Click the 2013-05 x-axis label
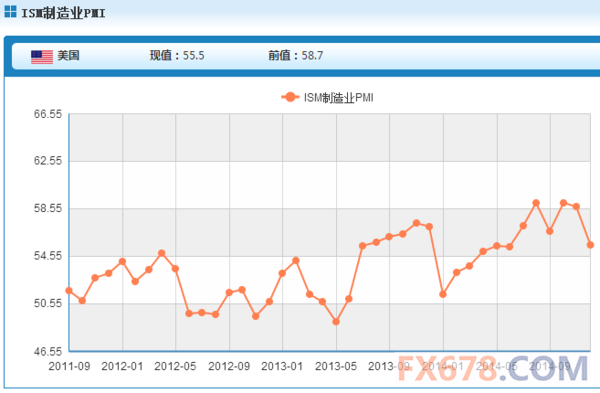600x393 pixels. tap(336, 366)
